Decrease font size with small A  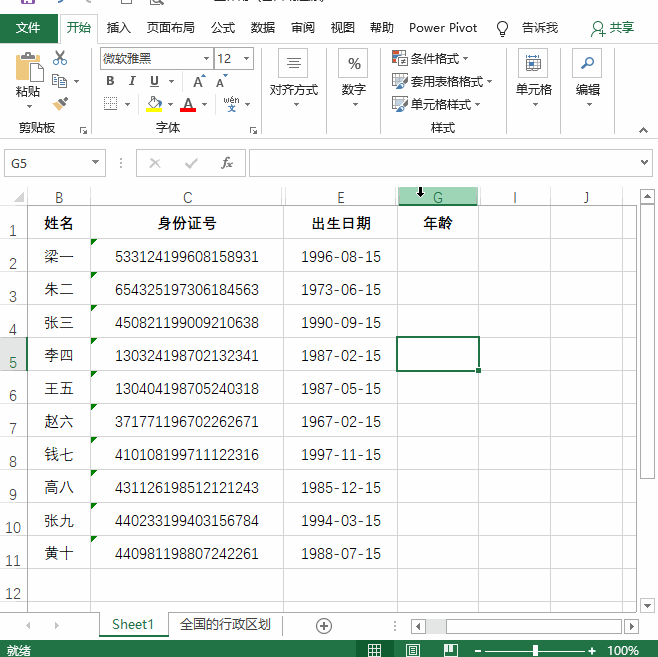pyautogui.click(x=221, y=81)
